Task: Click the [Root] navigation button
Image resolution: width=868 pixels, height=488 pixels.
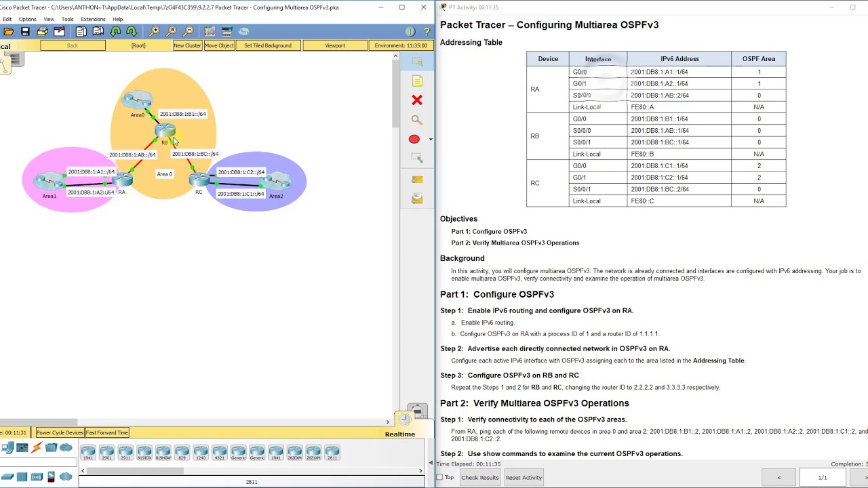Action: click(x=138, y=45)
